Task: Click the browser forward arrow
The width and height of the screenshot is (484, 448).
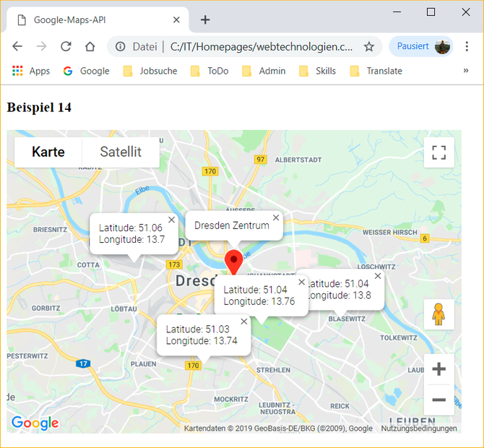Action: click(41, 47)
